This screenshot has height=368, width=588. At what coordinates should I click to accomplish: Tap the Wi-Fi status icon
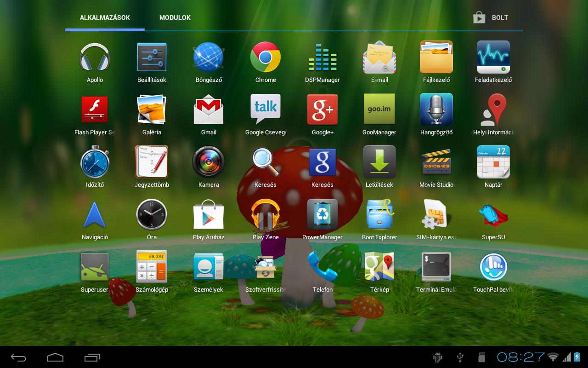[554, 357]
